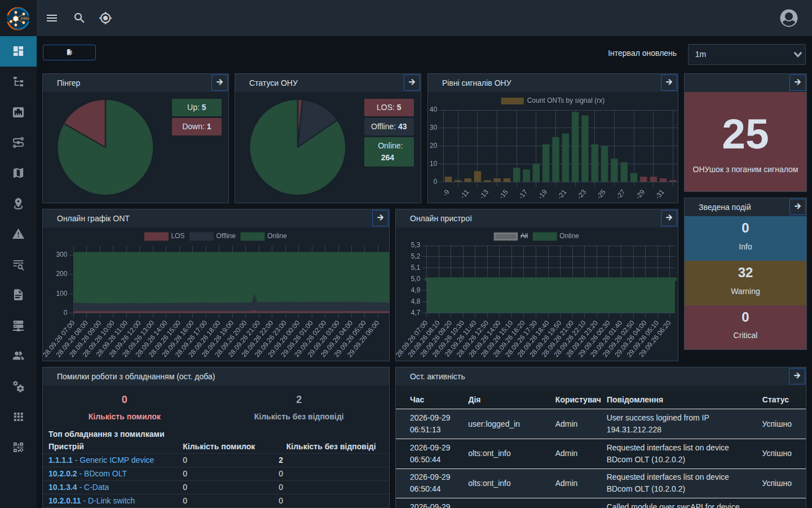The height and width of the screenshot is (508, 812).
Task: Open the warning triangle sidebar icon
Action: pos(18,234)
